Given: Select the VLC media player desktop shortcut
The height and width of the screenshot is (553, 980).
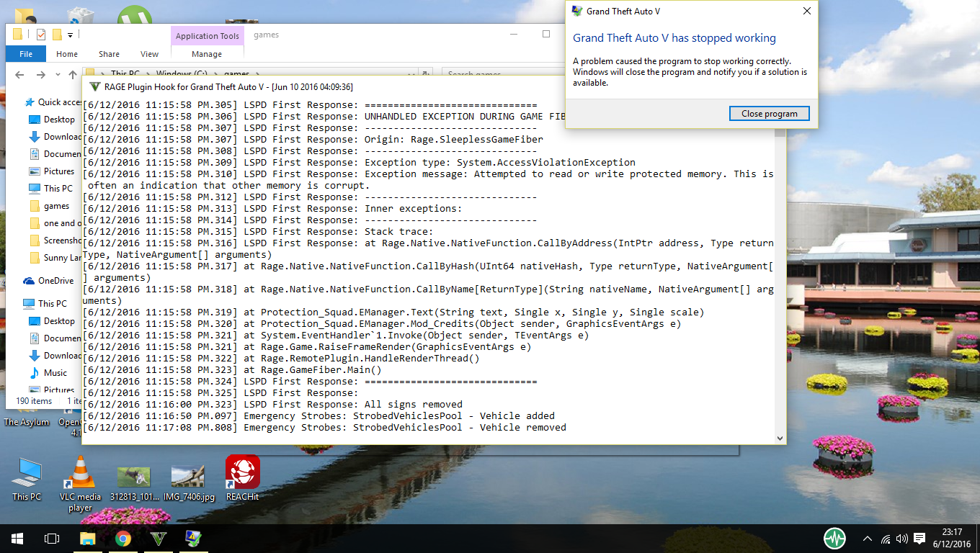Looking at the screenshot, I should 80,484.
